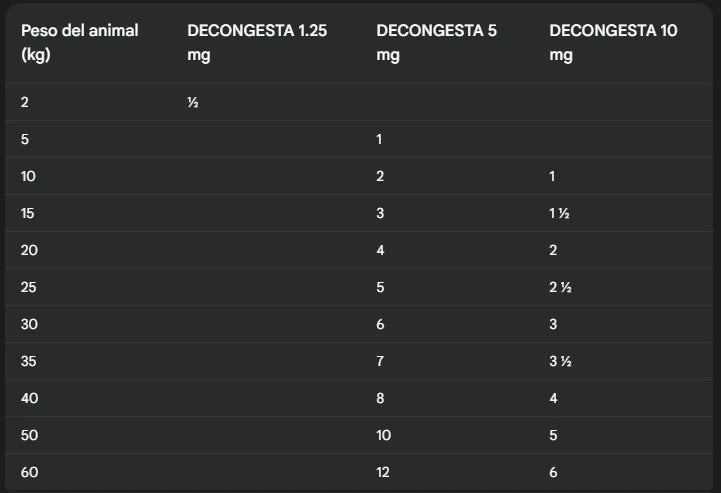Select the 2 ½ dose in the 25 kg row
Screen dimensions: 721x493
pyautogui.click(x=561, y=287)
